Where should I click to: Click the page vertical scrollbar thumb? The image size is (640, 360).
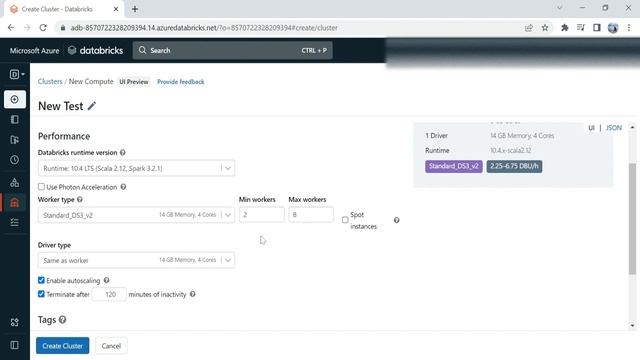[x=632, y=219]
